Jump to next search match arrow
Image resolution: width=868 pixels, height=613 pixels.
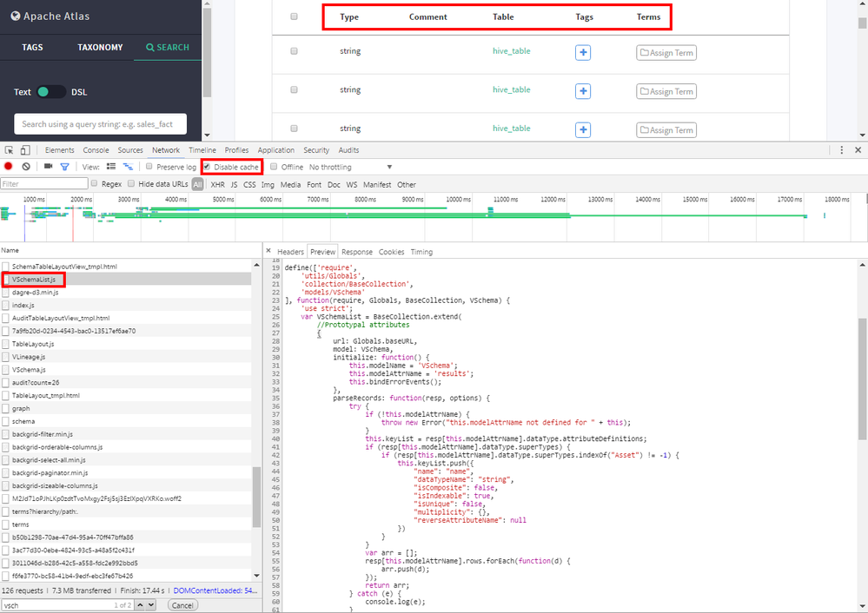click(150, 605)
